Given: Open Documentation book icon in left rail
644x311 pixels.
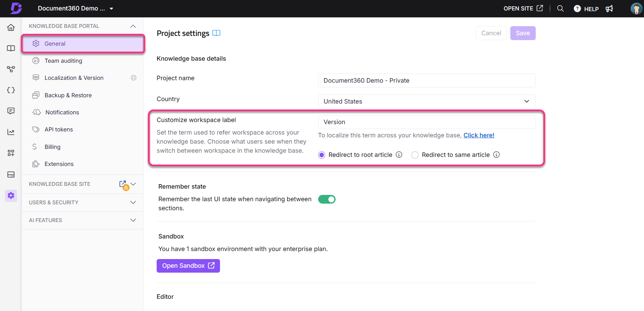Looking at the screenshot, I should [11, 48].
